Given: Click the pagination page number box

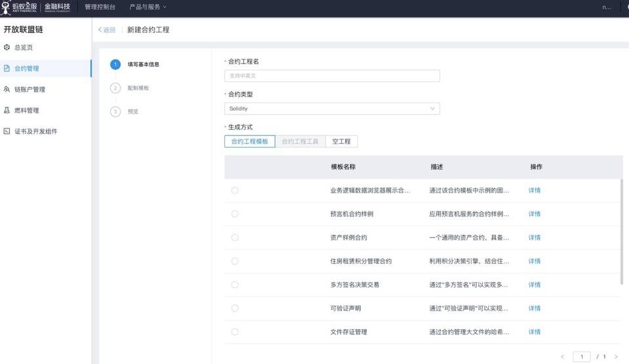Looking at the screenshot, I should 582,356.
